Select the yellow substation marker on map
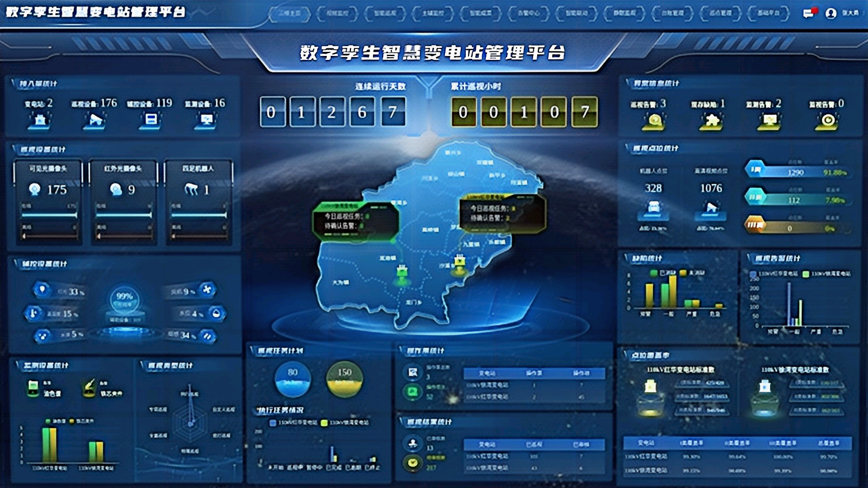Viewport: 868px width, 488px height. tap(459, 265)
